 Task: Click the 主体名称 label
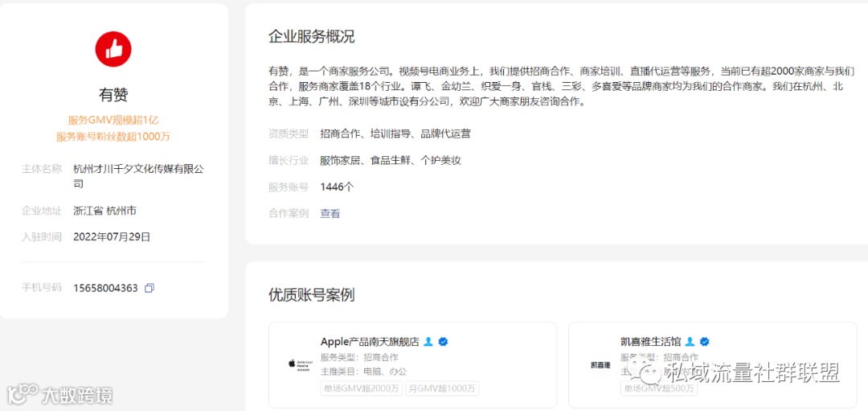click(x=42, y=169)
